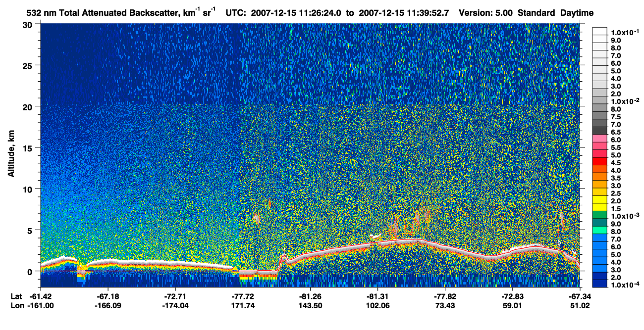
Task: Click the 'Lat' row label
Action: pyautogui.click(x=16, y=296)
